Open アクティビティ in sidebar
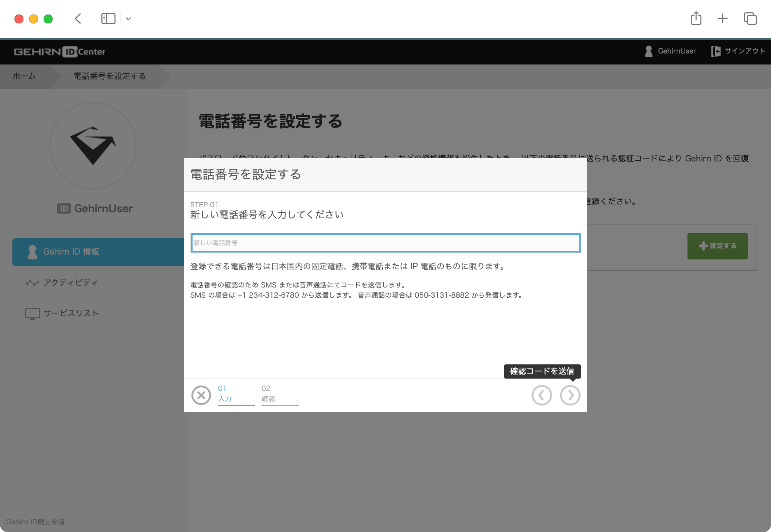This screenshot has width=771, height=532. pyautogui.click(x=70, y=283)
